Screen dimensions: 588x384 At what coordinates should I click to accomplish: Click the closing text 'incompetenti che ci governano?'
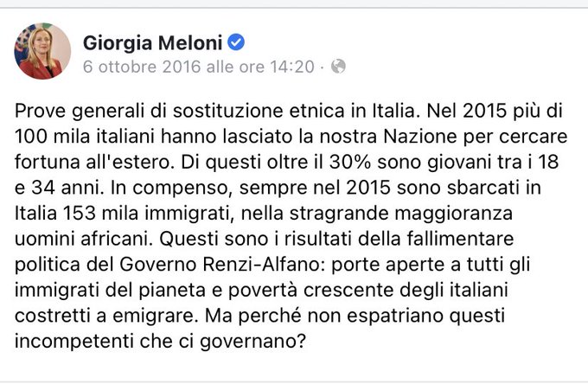tap(161, 342)
